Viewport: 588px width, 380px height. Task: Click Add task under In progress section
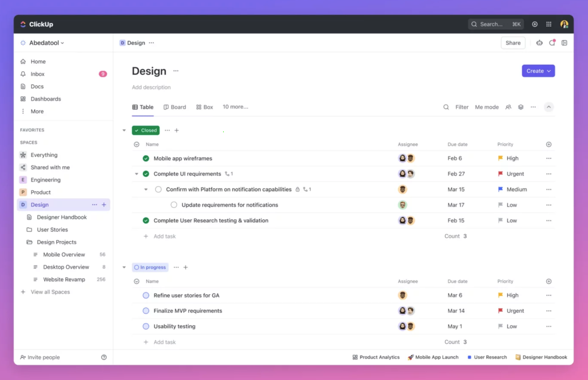(165, 342)
